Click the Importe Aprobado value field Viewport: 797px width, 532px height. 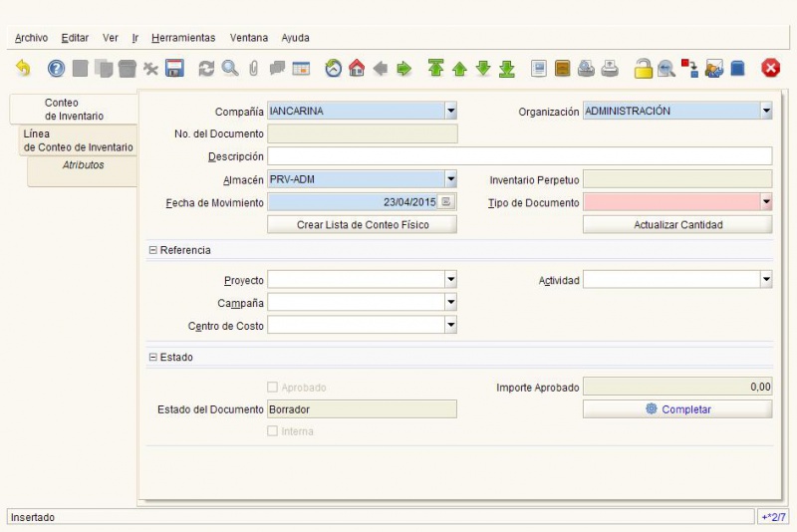(677, 387)
